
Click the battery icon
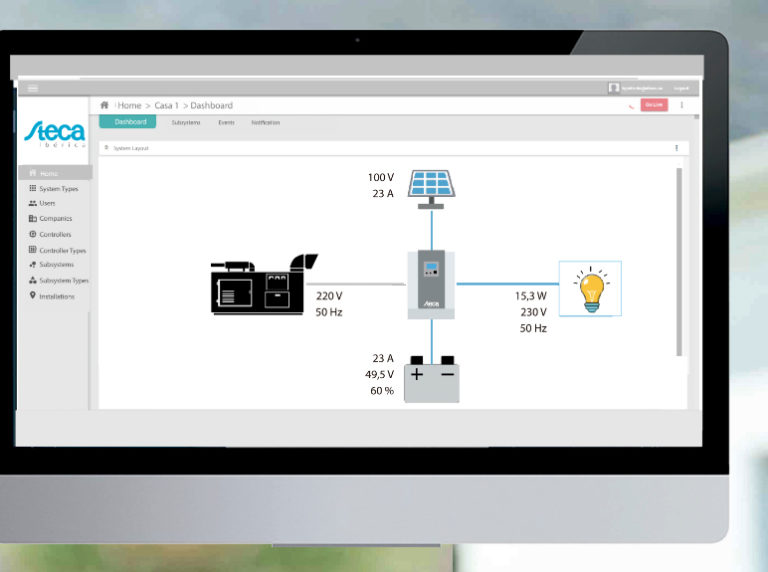pos(431,380)
